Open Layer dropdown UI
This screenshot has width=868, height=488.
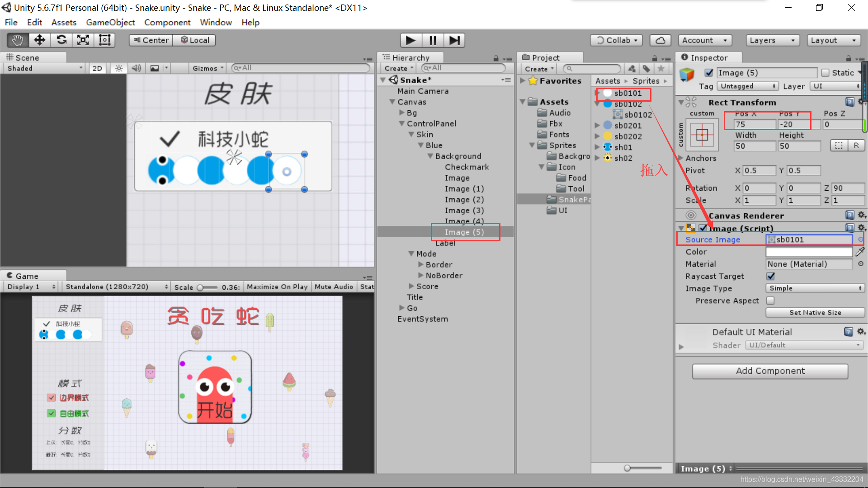(836, 86)
